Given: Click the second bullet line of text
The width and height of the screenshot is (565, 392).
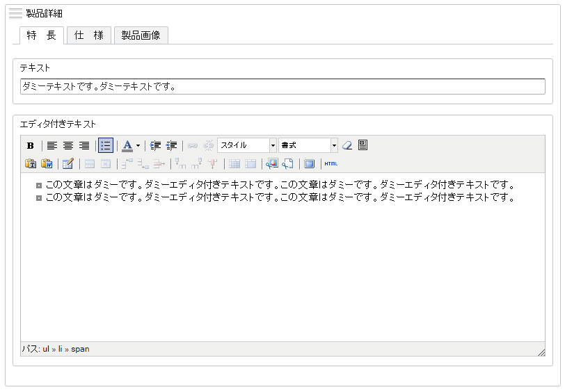Looking at the screenshot, I should [x=280, y=197].
